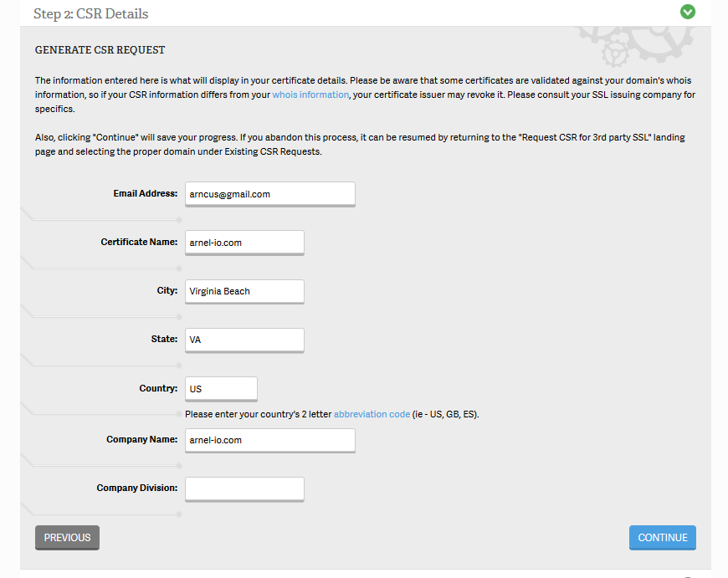Focus the Company Name text box
Image resolution: width=728 pixels, height=578 pixels.
pos(269,440)
